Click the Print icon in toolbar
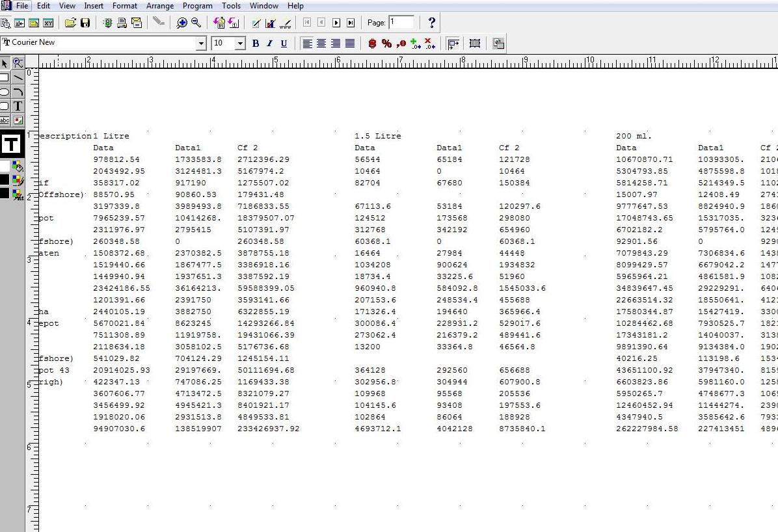Viewport: 778px width, 532px height. (122, 23)
